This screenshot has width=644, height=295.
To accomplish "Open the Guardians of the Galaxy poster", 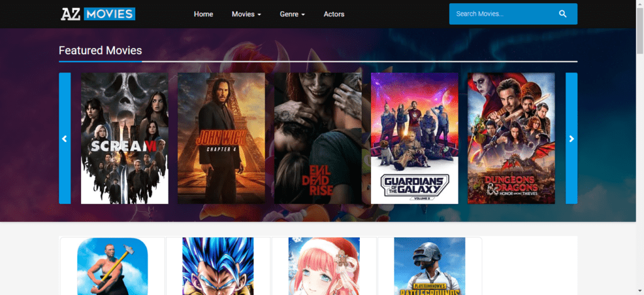I will click(414, 138).
